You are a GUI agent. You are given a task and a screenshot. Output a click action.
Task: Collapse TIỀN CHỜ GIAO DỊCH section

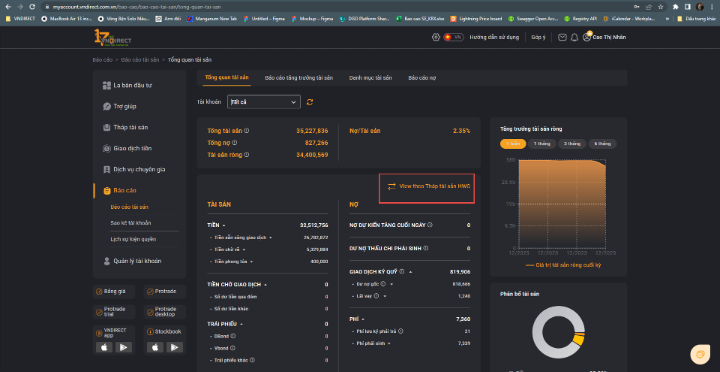(x=265, y=285)
